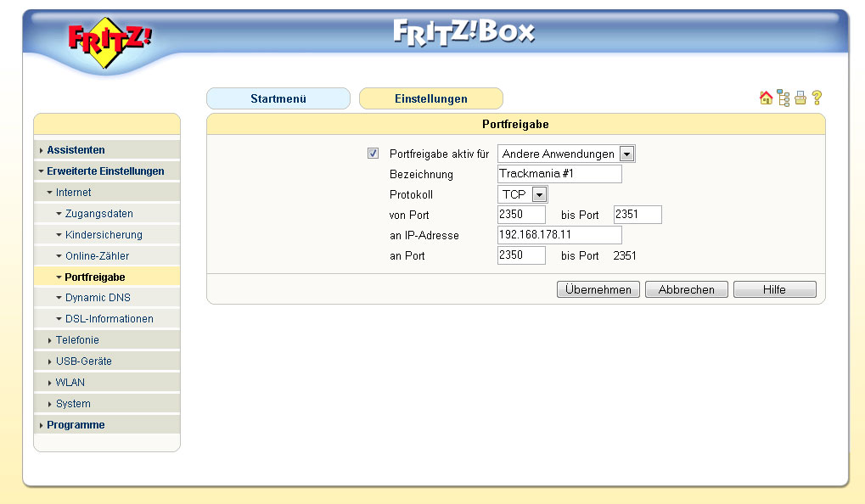Image resolution: width=865 pixels, height=504 pixels.
Task: Focus the bis Port input showing 2351
Action: pos(638,215)
